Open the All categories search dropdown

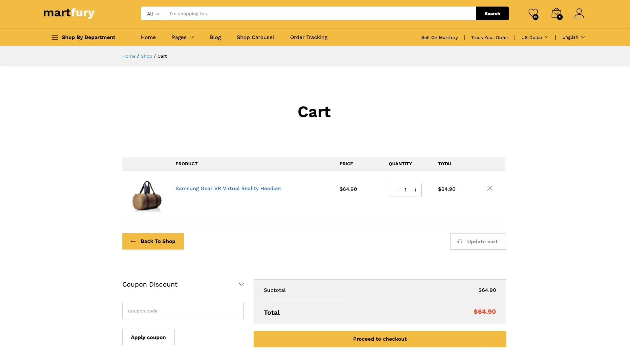coord(152,14)
